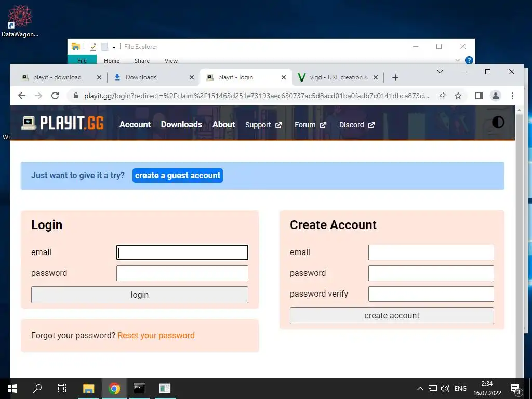Viewport: 532px width, 399px height.
Task: Click Chrome's forward navigation arrow
Action: tap(38, 96)
